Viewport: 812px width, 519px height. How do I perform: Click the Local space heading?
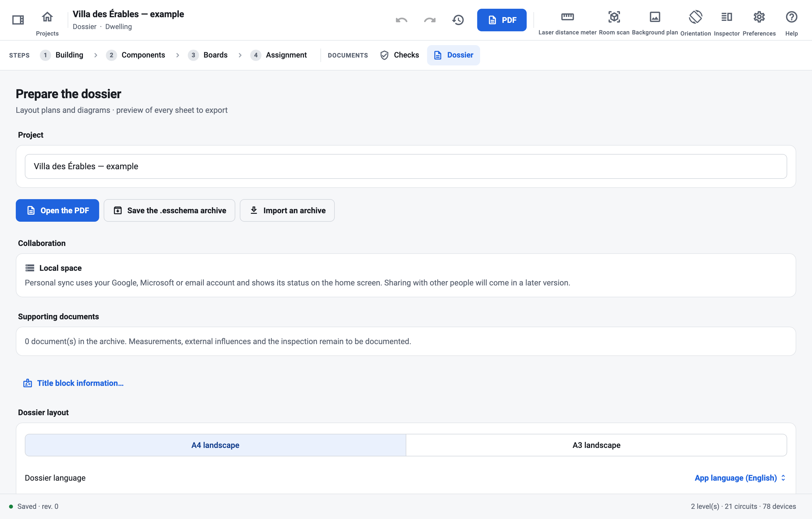60,268
